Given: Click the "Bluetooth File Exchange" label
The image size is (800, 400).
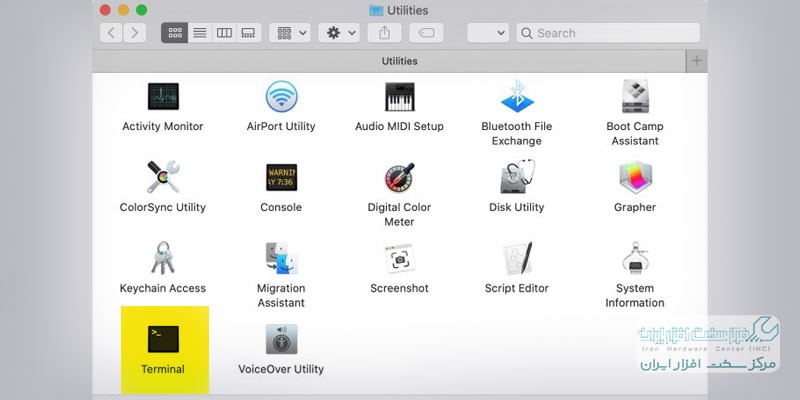Looking at the screenshot, I should (517, 134).
